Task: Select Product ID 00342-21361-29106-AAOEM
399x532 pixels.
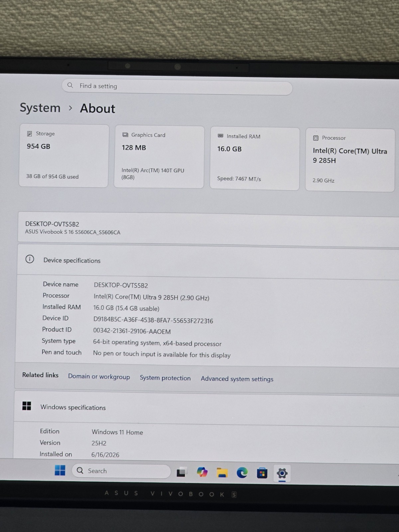Action: (x=132, y=332)
